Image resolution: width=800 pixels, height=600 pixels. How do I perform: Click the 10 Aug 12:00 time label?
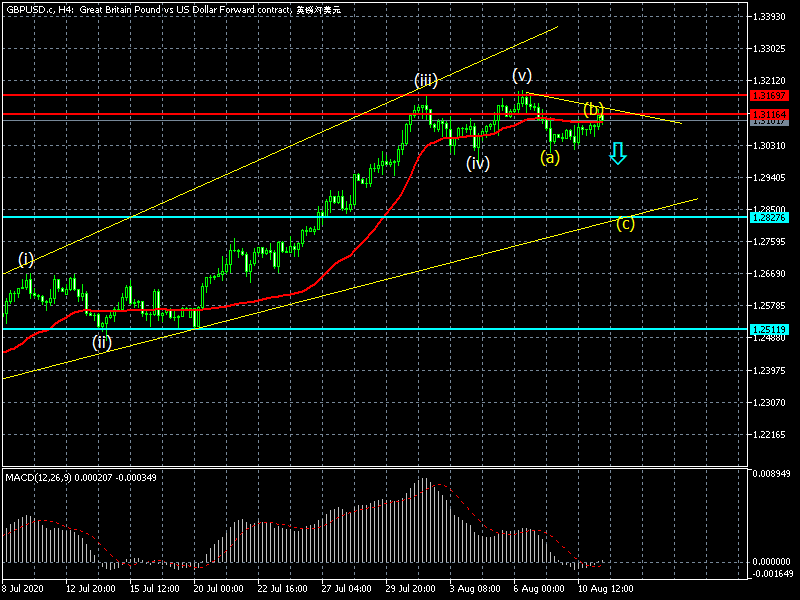pyautogui.click(x=606, y=589)
